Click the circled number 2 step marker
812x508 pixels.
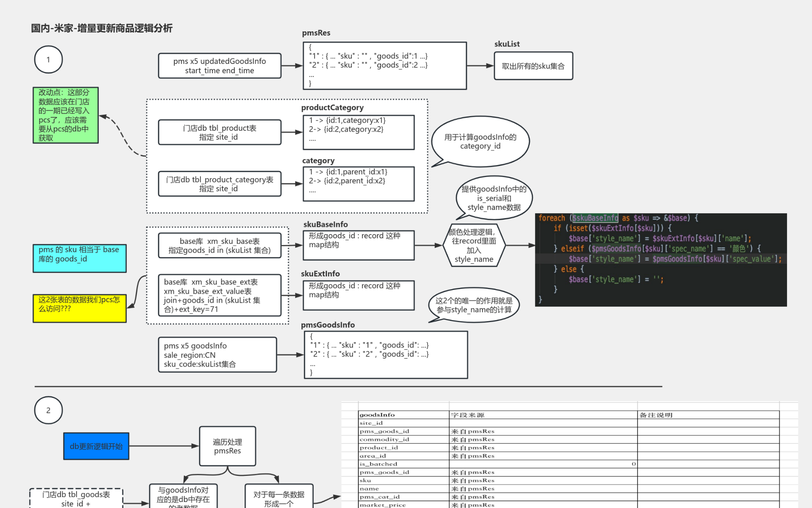(x=48, y=410)
